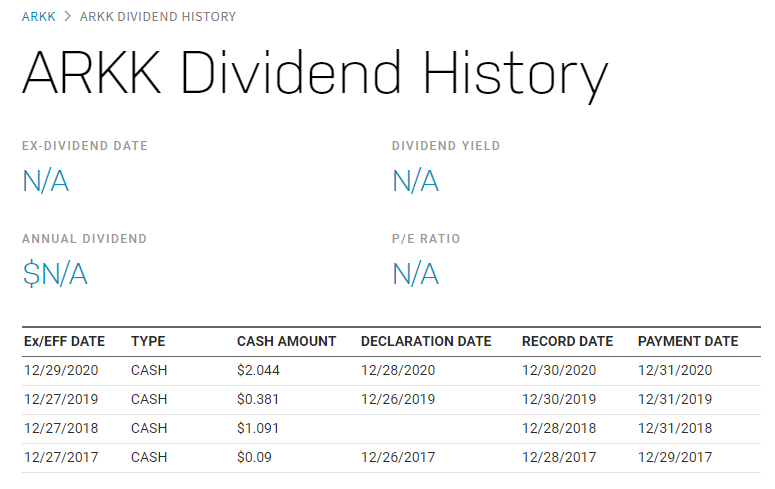The image size is (775, 489).
Task: Select CASH type in 12/27/2019 row
Action: (x=149, y=400)
